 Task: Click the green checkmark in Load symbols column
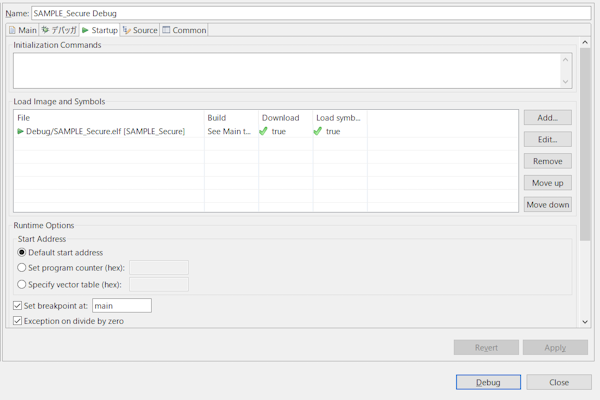pyautogui.click(x=318, y=131)
